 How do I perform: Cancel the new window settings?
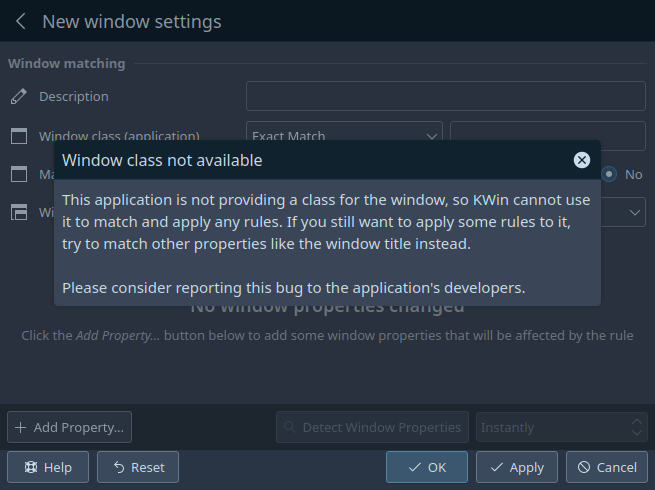coord(606,467)
